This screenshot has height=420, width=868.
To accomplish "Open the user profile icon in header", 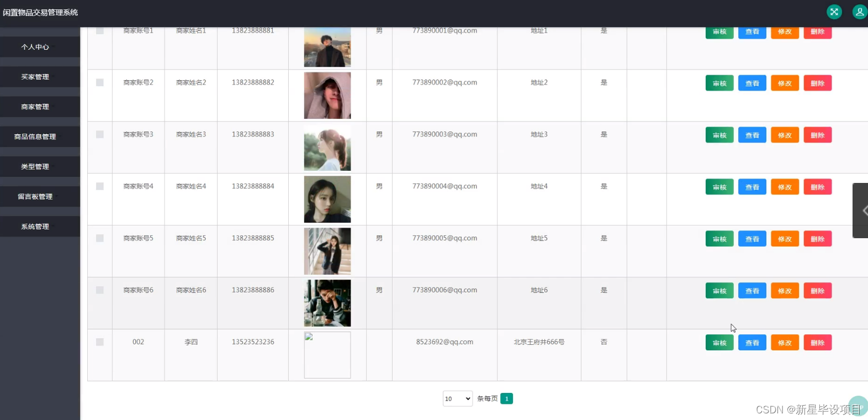I will click(x=860, y=12).
